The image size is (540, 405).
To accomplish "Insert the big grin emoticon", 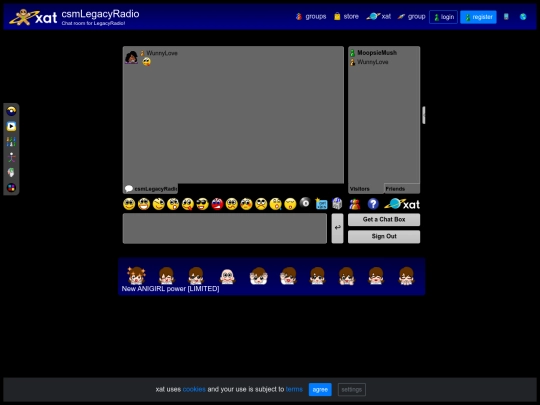I will (144, 204).
